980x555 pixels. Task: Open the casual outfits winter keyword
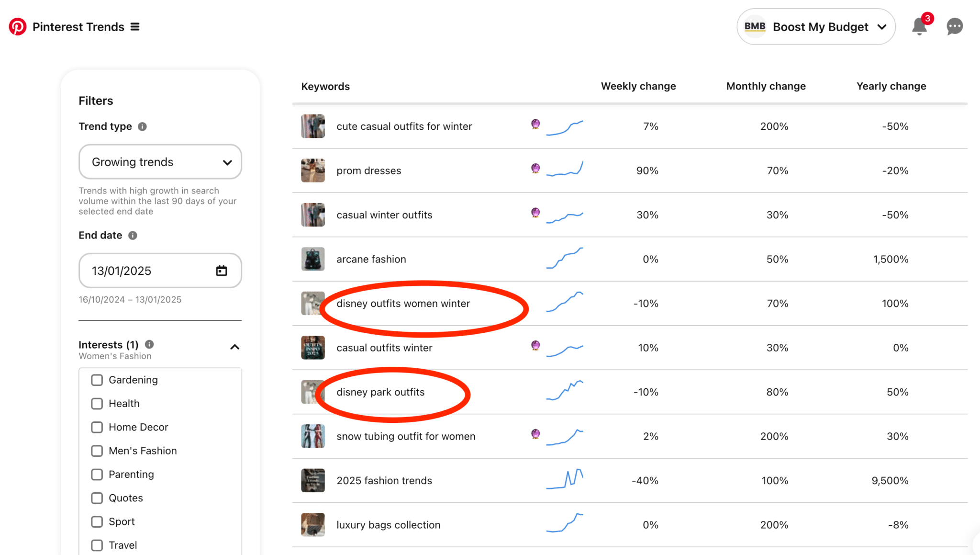tap(384, 348)
